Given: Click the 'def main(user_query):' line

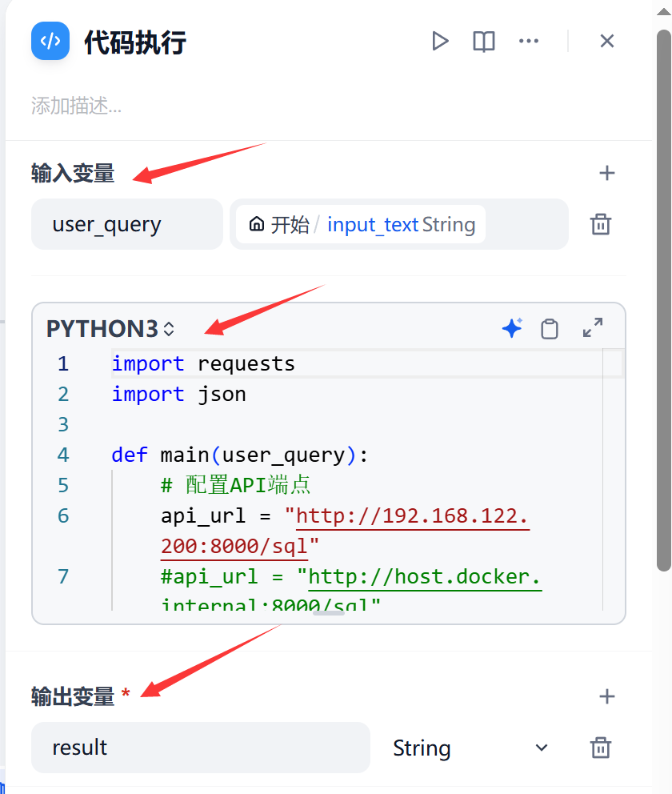Looking at the screenshot, I should (239, 455).
